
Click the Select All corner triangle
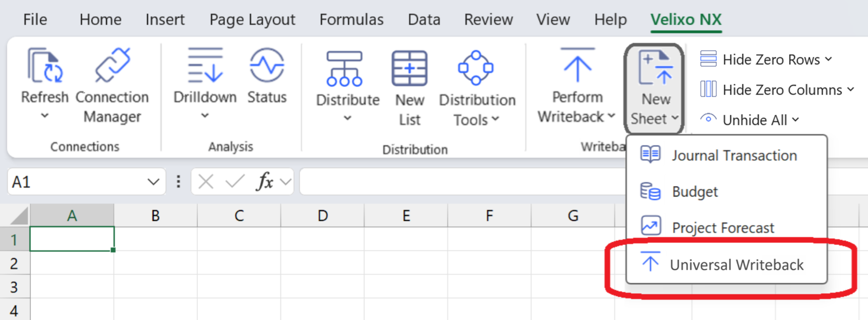click(x=19, y=216)
